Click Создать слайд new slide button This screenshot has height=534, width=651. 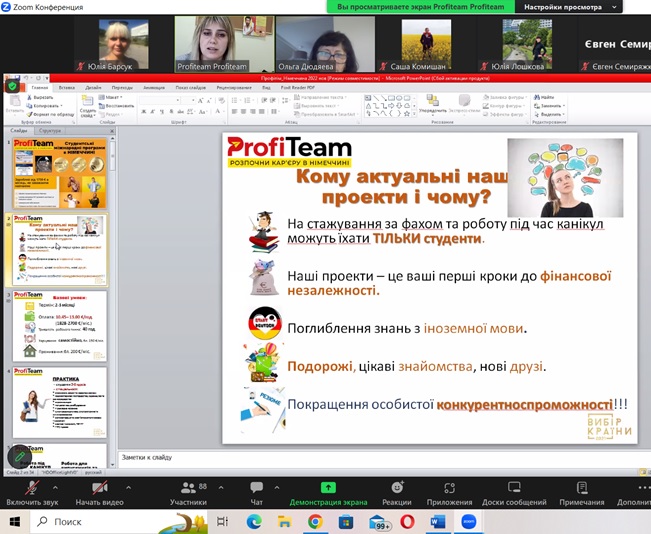(87, 106)
